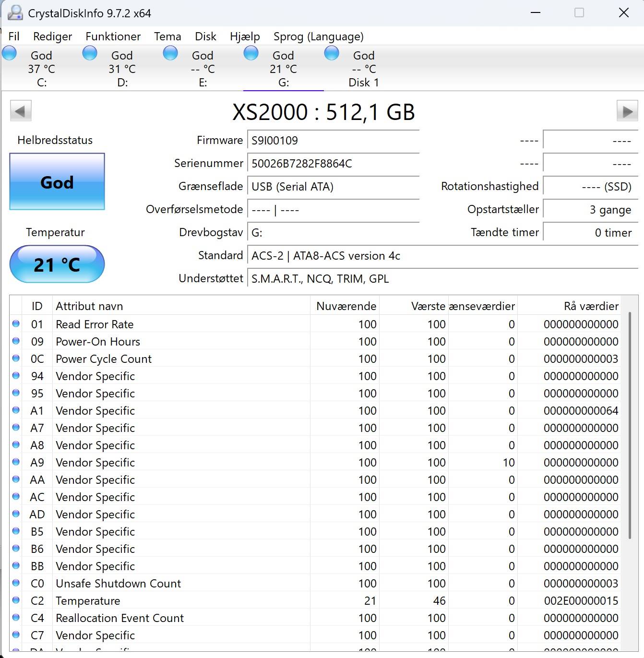Screen dimensions: 644x658
Task: Click the Serienummer field value
Action: (333, 164)
